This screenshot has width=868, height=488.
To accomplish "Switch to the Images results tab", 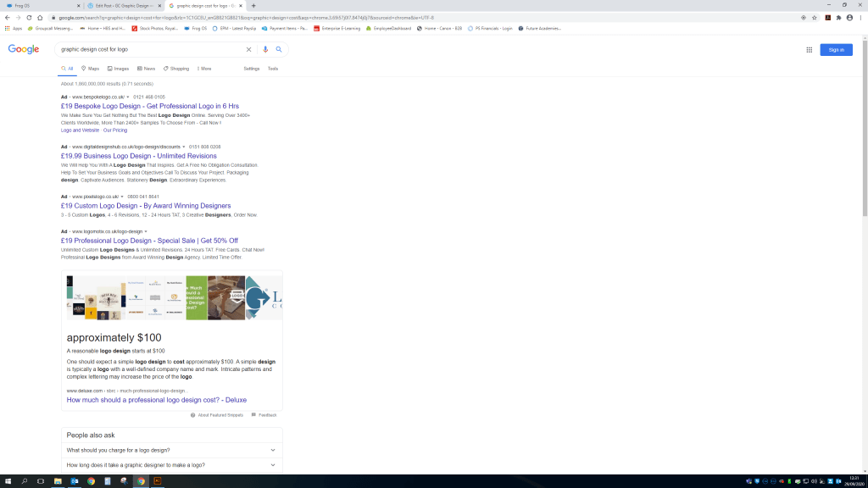I will (117, 69).
